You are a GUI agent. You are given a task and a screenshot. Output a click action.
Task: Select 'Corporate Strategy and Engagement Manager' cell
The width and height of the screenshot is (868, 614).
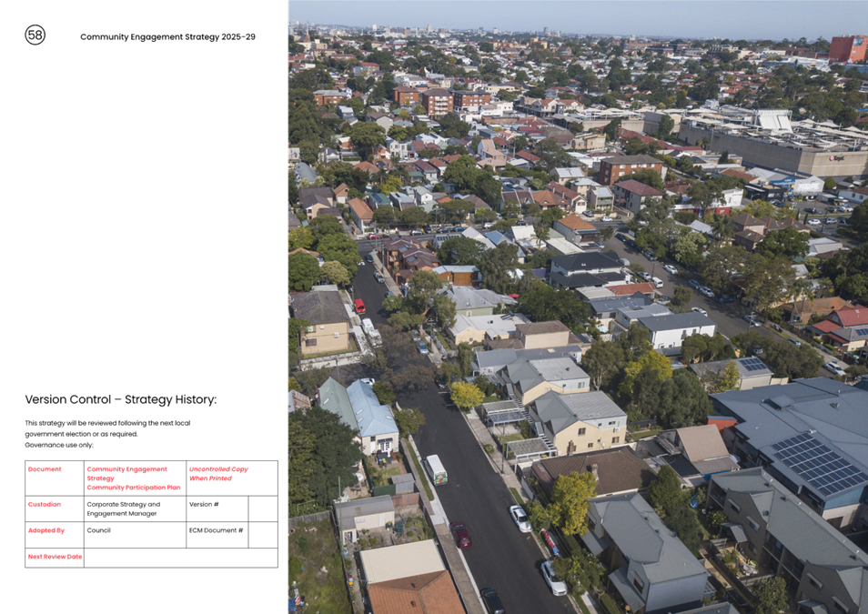(x=135, y=508)
